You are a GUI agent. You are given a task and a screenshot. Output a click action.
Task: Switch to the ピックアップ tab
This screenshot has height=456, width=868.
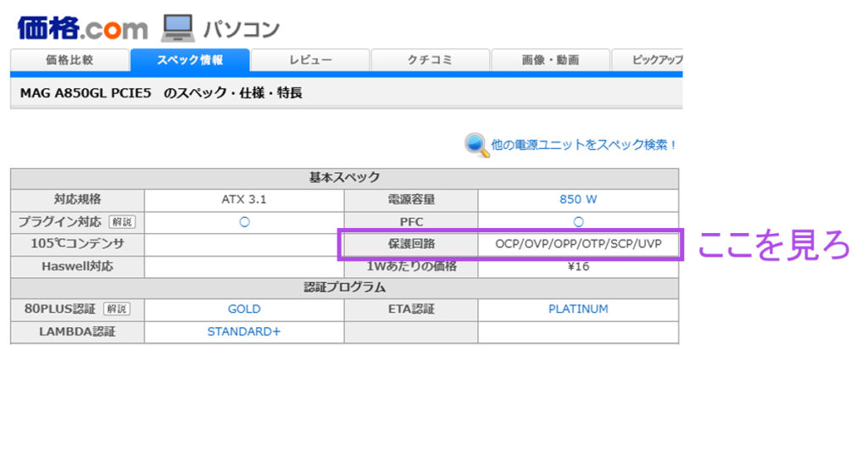[647, 60]
